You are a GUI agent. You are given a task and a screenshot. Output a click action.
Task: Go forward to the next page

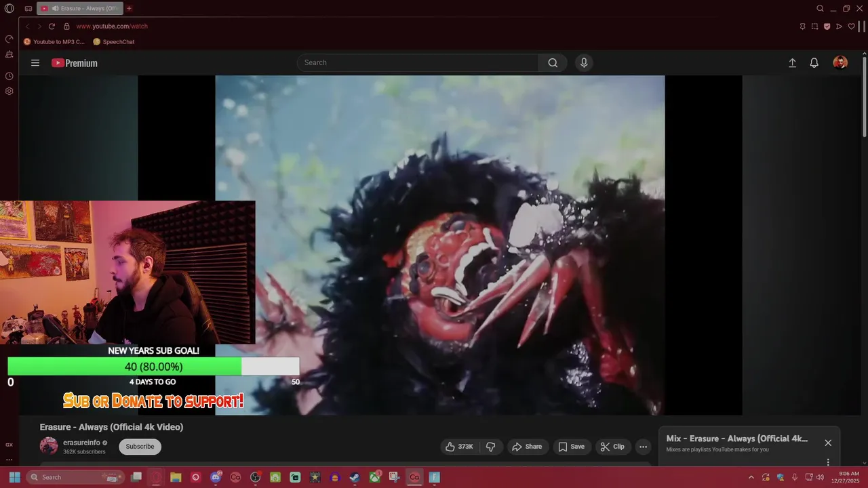pyautogui.click(x=39, y=26)
